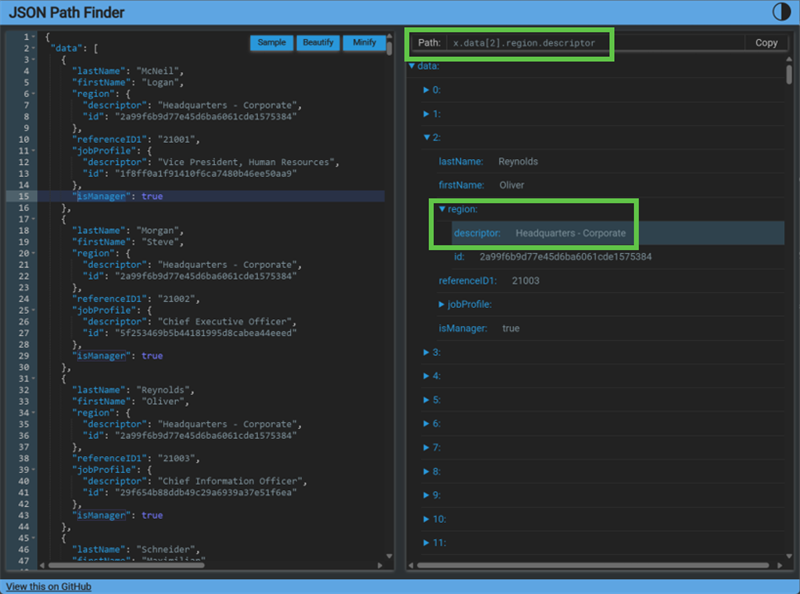The image size is (800, 594).
Task: Expand tree item 0
Action: pos(426,90)
